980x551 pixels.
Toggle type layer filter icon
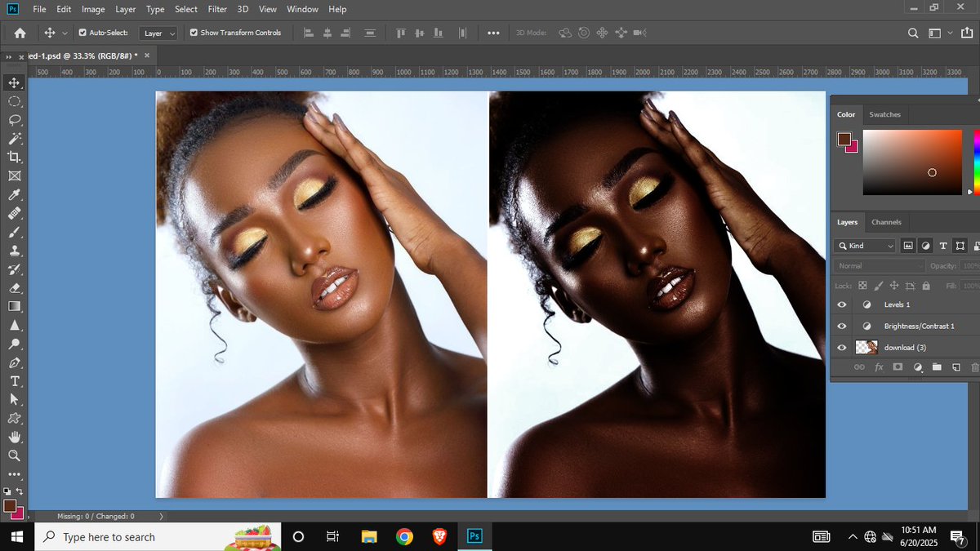[x=943, y=245]
